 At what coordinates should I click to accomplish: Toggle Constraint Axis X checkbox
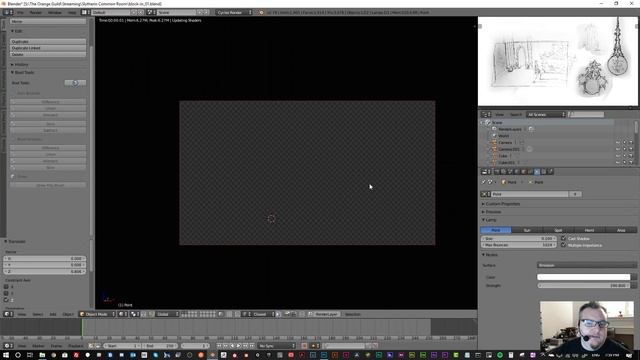click(x=6, y=287)
